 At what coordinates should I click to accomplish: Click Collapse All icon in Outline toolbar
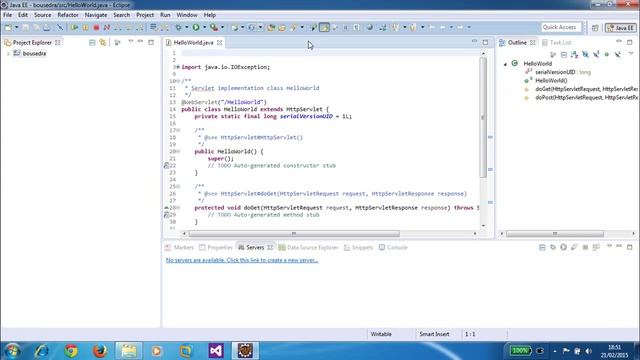click(564, 55)
